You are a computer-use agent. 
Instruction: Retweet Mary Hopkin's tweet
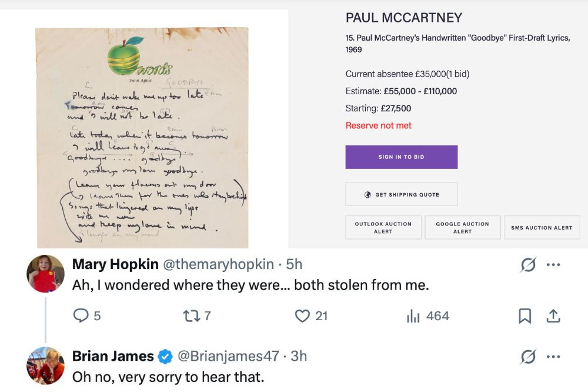pyautogui.click(x=192, y=316)
